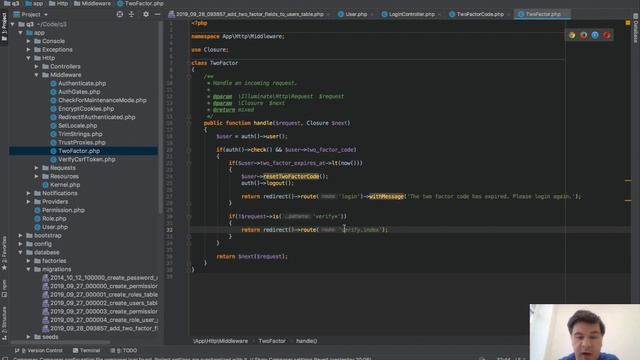Screen dimensions: 640x360
Task: Open in Safari browser icon
Action: pos(595,35)
